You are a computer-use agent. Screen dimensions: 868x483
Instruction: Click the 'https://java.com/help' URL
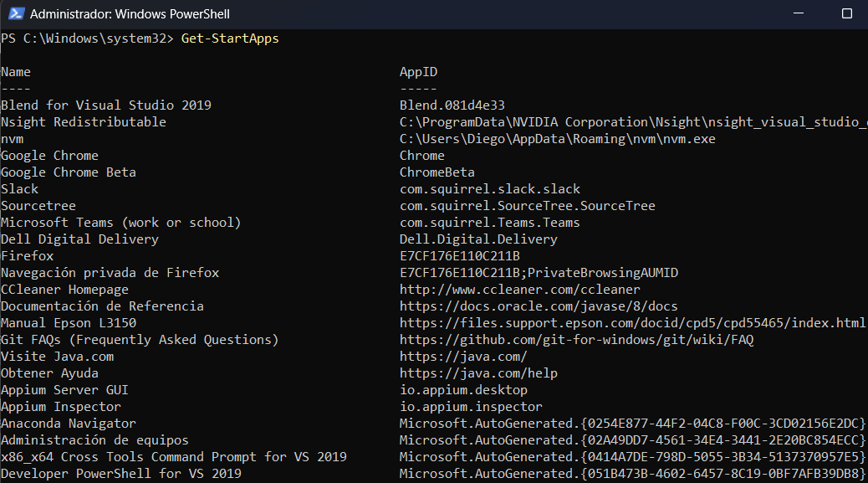pyautogui.click(x=479, y=373)
